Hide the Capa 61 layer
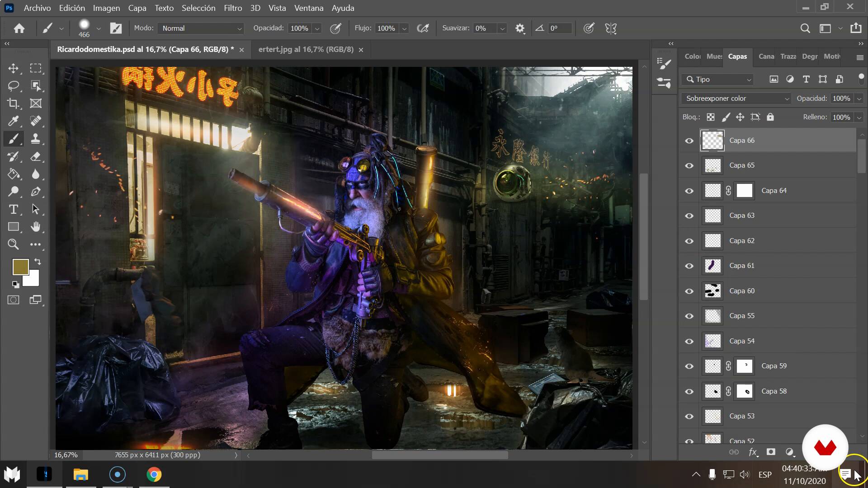Viewport: 868px width, 488px height. pyautogui.click(x=689, y=266)
